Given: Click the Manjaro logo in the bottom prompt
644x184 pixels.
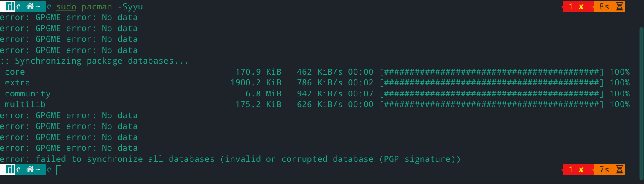Looking at the screenshot, I should click(x=9, y=170).
